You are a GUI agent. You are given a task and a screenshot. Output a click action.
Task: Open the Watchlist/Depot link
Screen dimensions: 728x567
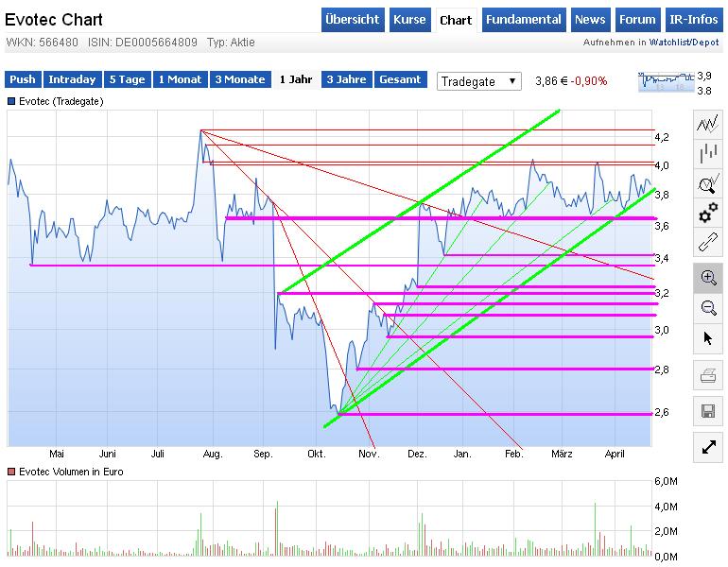coord(684,43)
